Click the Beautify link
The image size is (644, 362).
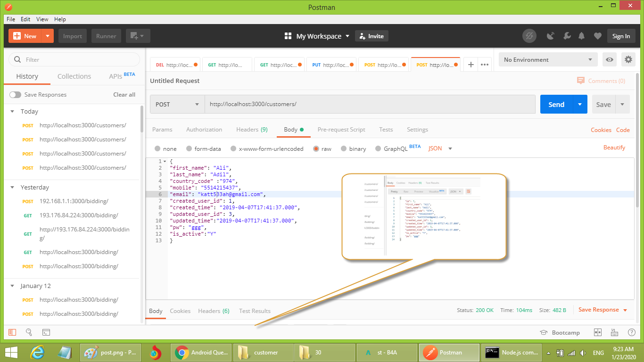point(614,148)
